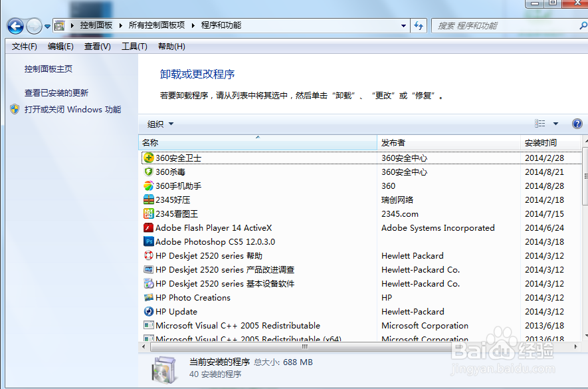Screen dimensions: 588x389
Task: Select Adobe Flash Player 14 ActiveX name
Action: (214, 227)
